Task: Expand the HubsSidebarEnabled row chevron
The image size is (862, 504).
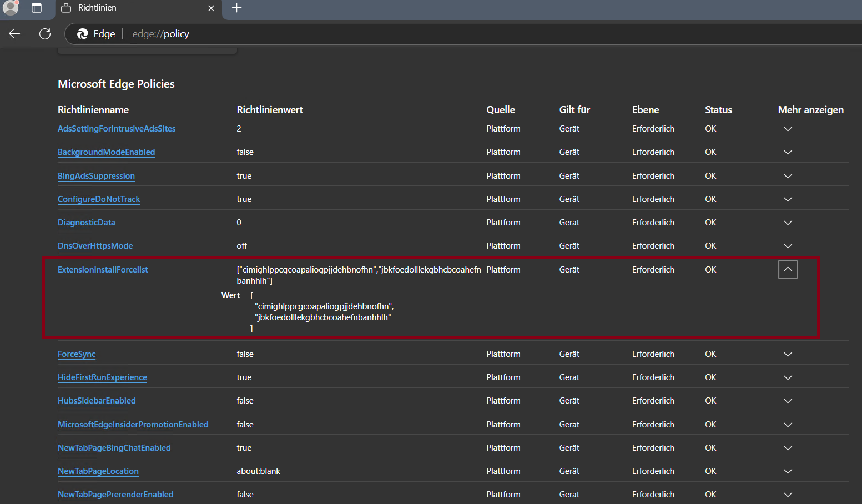Action: pyautogui.click(x=788, y=401)
